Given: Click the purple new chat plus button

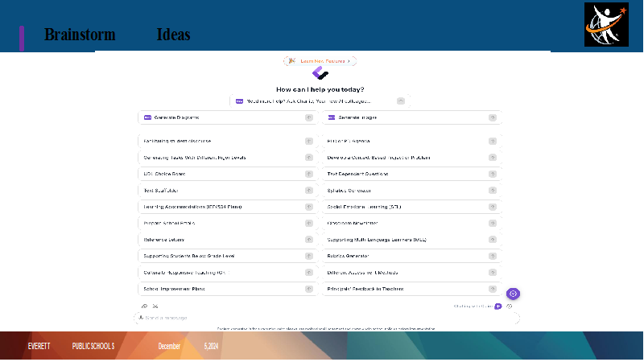Looking at the screenshot, I should tap(498, 306).
